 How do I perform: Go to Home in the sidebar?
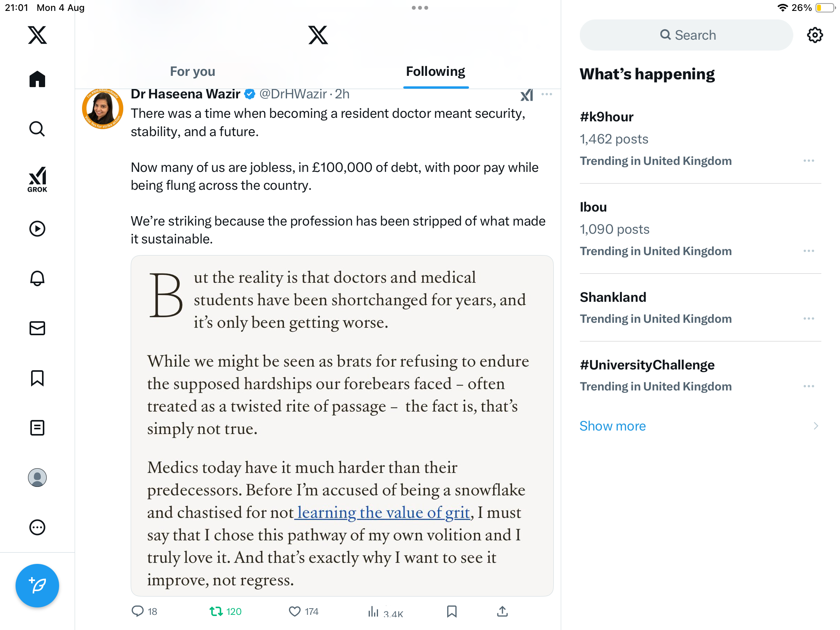point(37,79)
